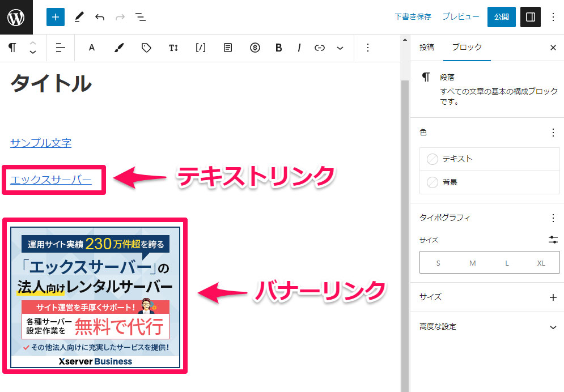Click the shortcode bracket icon
564x392 pixels.
(x=201, y=48)
